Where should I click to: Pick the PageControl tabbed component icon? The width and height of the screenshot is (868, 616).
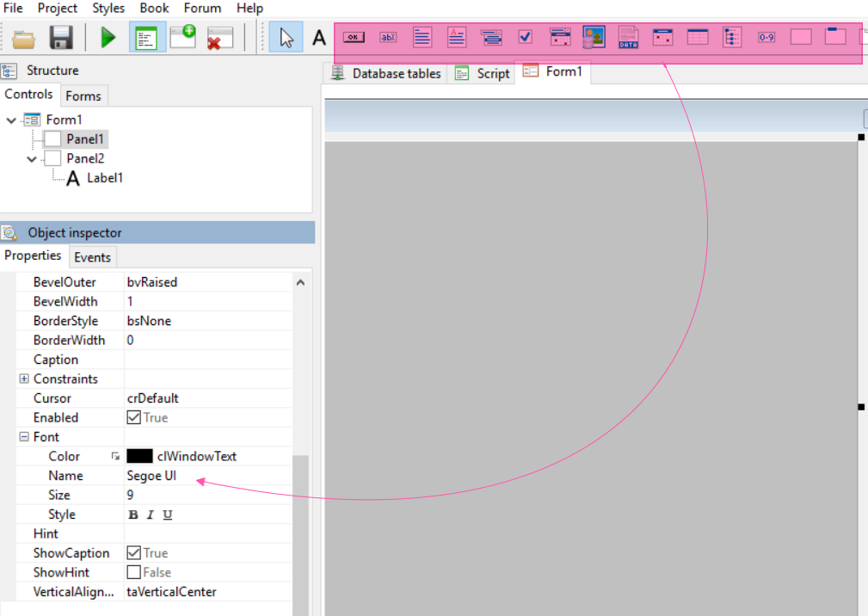click(x=834, y=36)
